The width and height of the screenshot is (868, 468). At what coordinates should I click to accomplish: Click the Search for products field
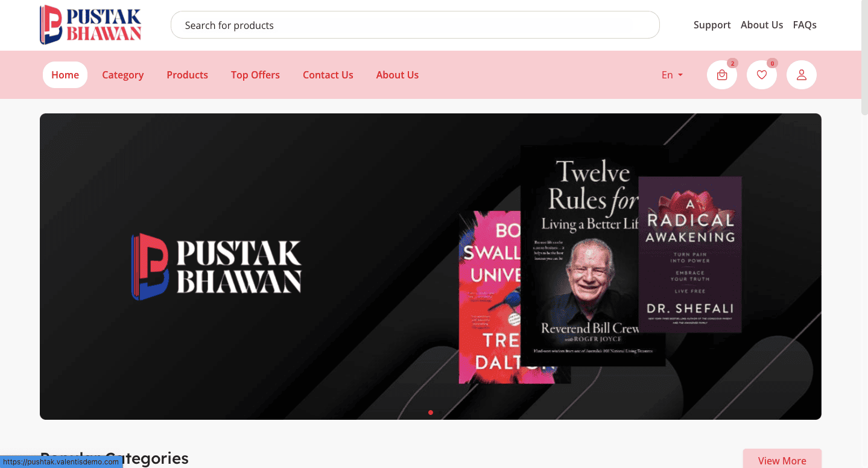pos(415,25)
